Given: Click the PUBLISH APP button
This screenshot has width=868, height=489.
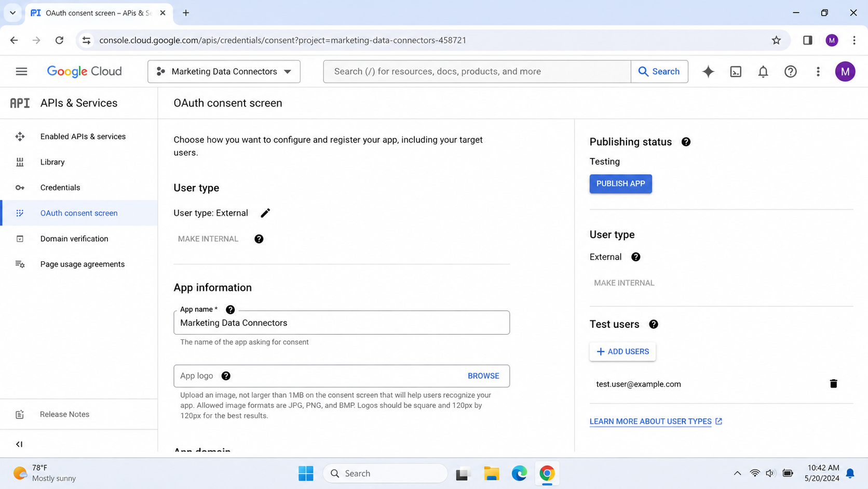Looking at the screenshot, I should [x=620, y=183].
